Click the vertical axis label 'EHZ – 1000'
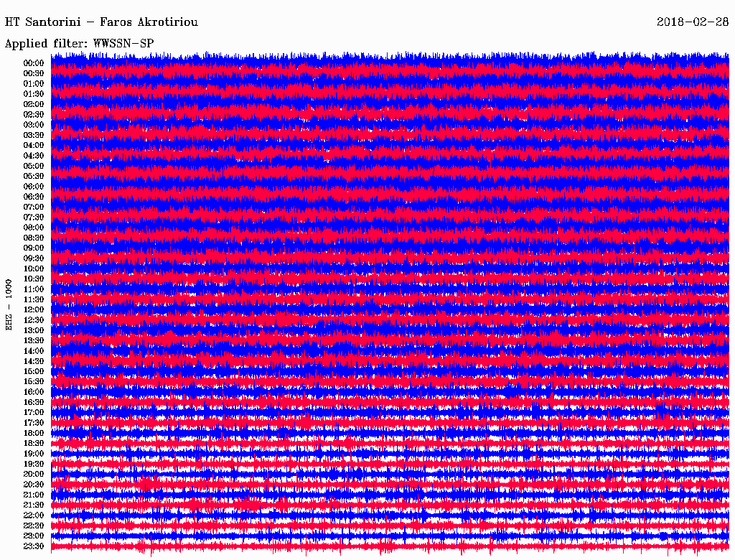Screen dimensions: 735x560 pyautogui.click(x=9, y=305)
